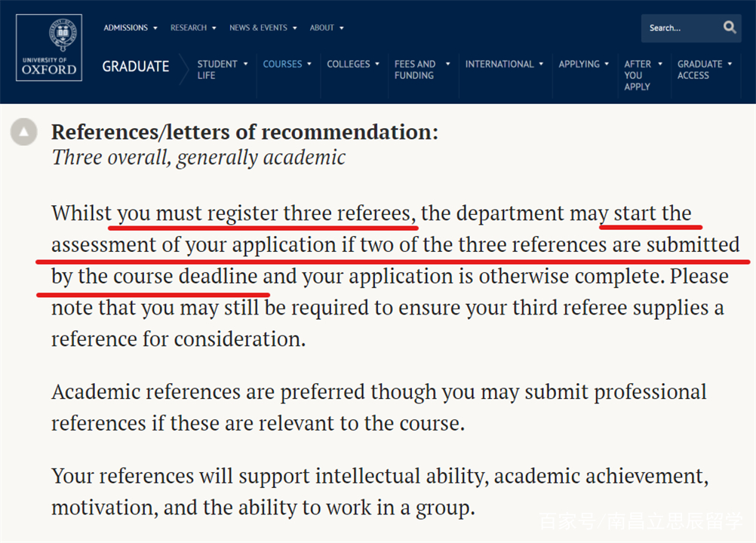Click the chevron separator after Graduate
This screenshot has height=543, width=756.
tap(183, 70)
